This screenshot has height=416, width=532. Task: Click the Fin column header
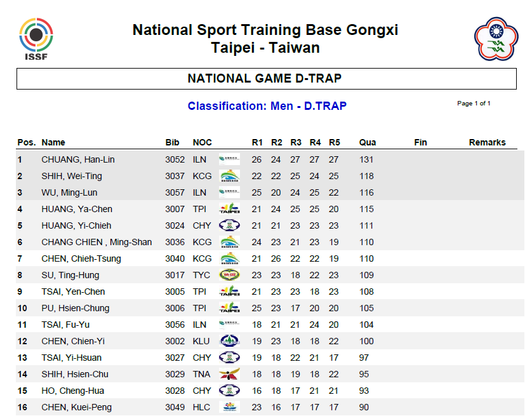pos(420,142)
